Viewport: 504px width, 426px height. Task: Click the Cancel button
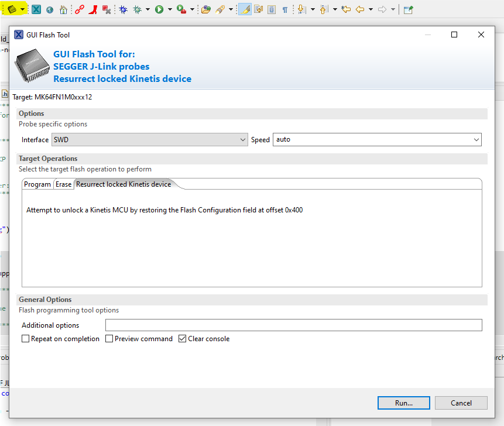[x=461, y=403]
